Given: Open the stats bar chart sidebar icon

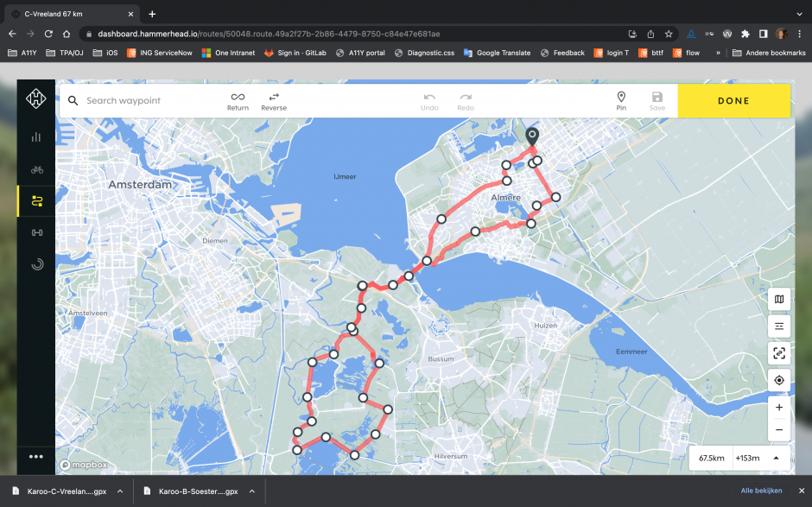Looking at the screenshot, I should click(x=36, y=136).
